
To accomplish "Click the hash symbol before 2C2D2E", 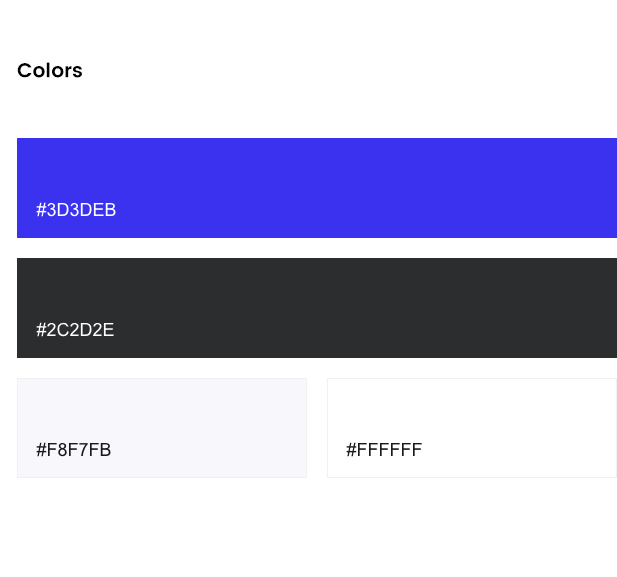I will (41, 330).
